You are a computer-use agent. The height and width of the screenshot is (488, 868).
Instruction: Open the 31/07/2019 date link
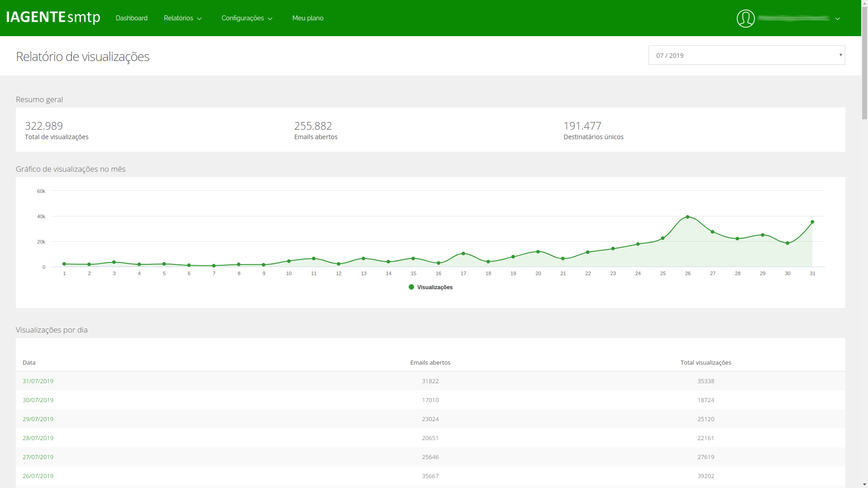tap(38, 381)
